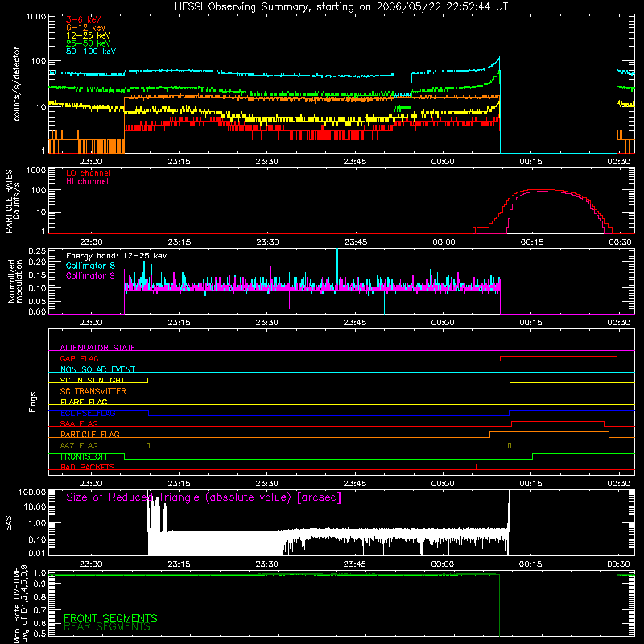Click the FLARE_FLAG label
Screen dimensions: 644x644
84,402
